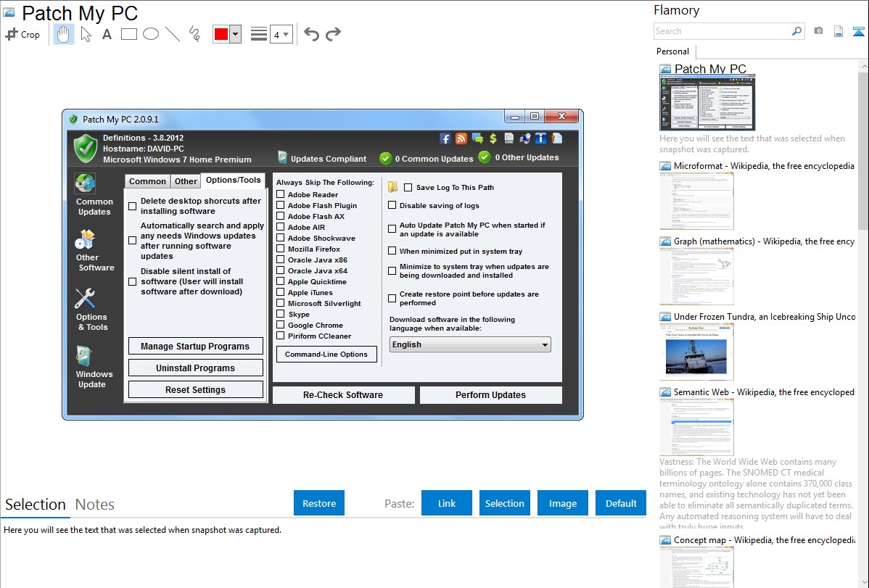Tick Adobe Reader in the skip list
Image resolution: width=869 pixels, height=588 pixels.
click(281, 194)
